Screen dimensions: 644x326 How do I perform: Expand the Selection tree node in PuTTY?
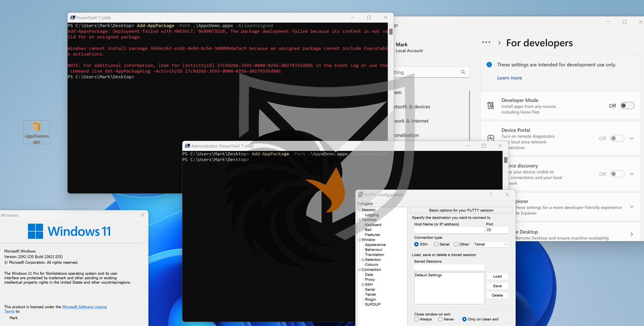click(363, 259)
